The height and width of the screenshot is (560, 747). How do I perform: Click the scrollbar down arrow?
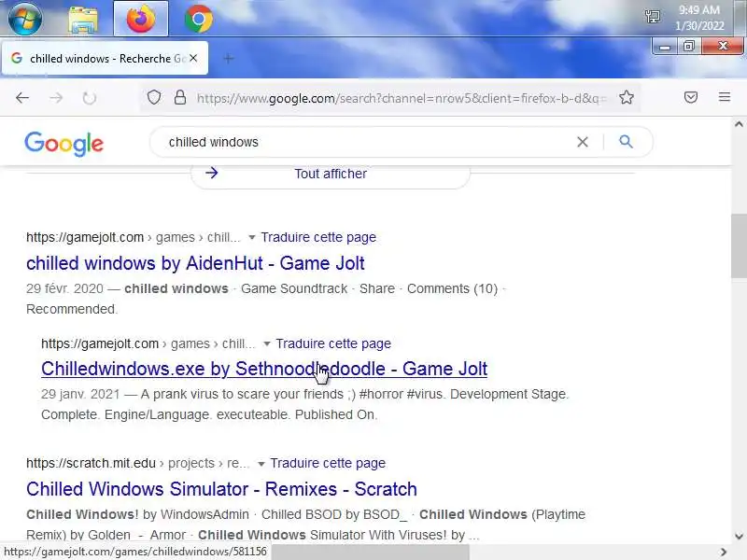(x=739, y=536)
